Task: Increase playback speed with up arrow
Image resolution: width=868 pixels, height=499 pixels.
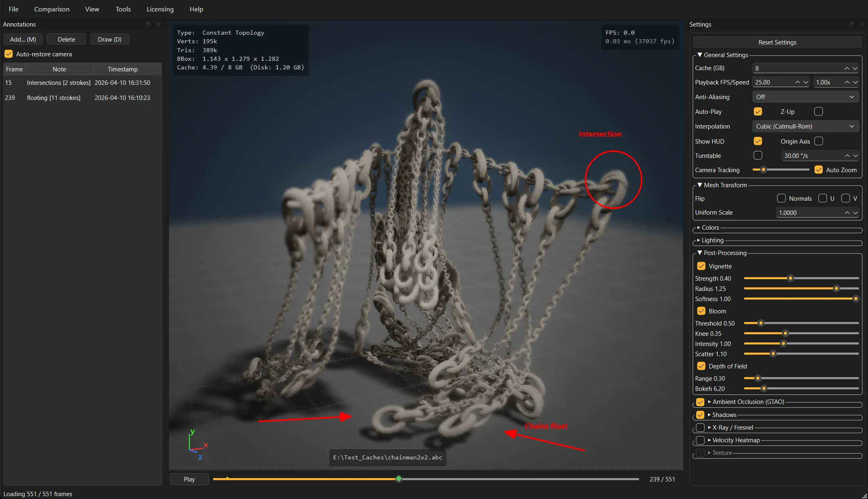Action: (x=847, y=82)
